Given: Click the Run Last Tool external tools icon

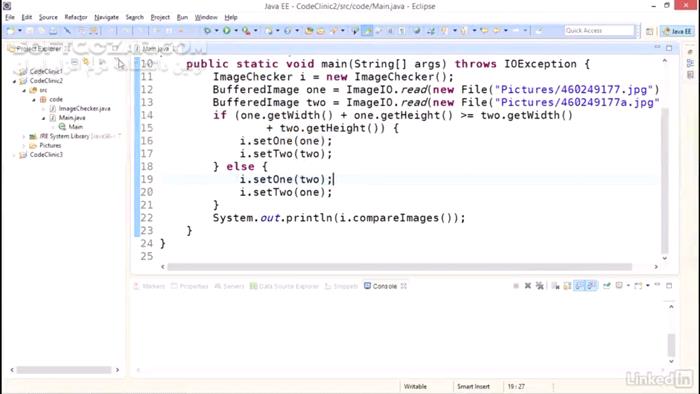Looking at the screenshot, I should point(246,30).
